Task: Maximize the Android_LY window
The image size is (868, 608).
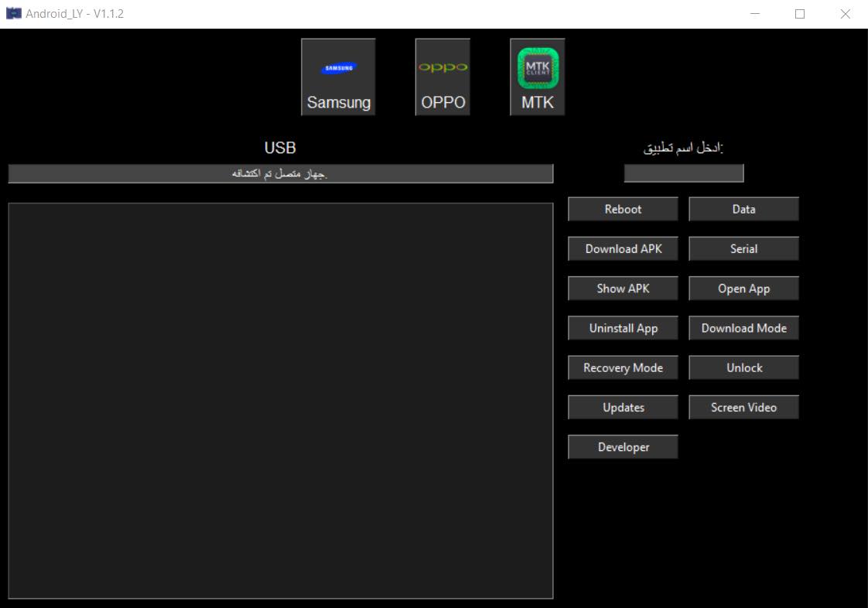Action: (800, 14)
